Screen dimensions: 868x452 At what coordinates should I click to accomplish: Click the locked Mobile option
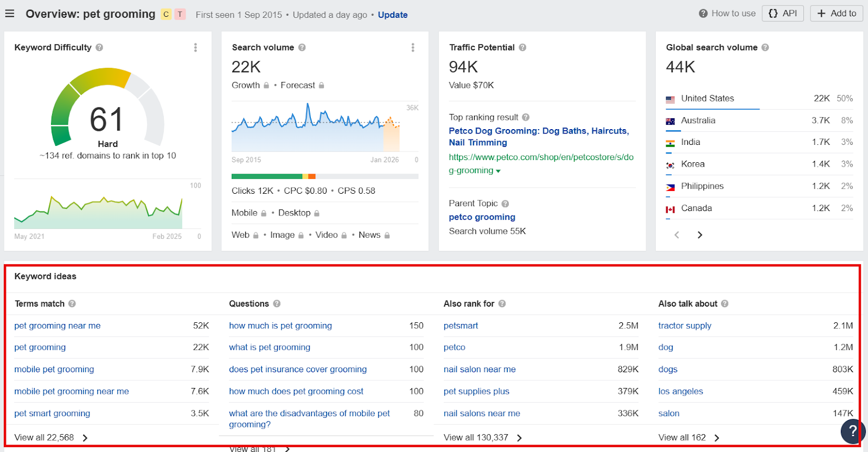pos(249,213)
